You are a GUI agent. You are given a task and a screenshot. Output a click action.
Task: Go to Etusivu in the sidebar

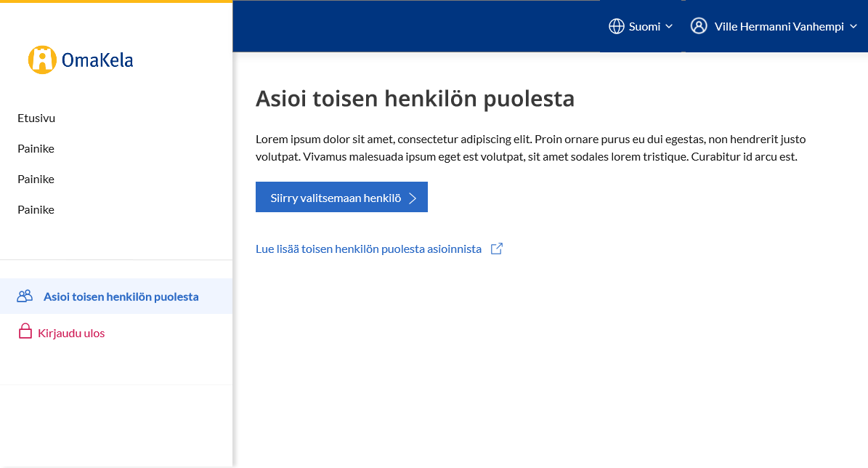point(36,118)
